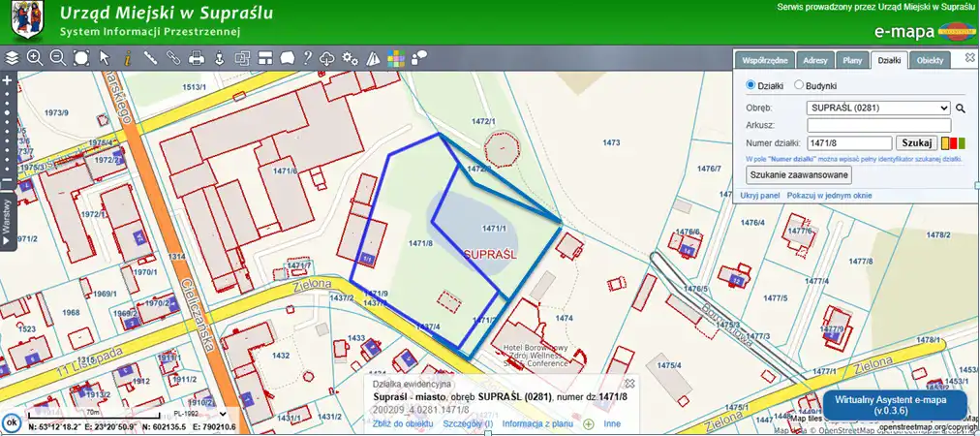Click the red highlight color swatch
This screenshot has width=980, height=436.
click(x=954, y=143)
